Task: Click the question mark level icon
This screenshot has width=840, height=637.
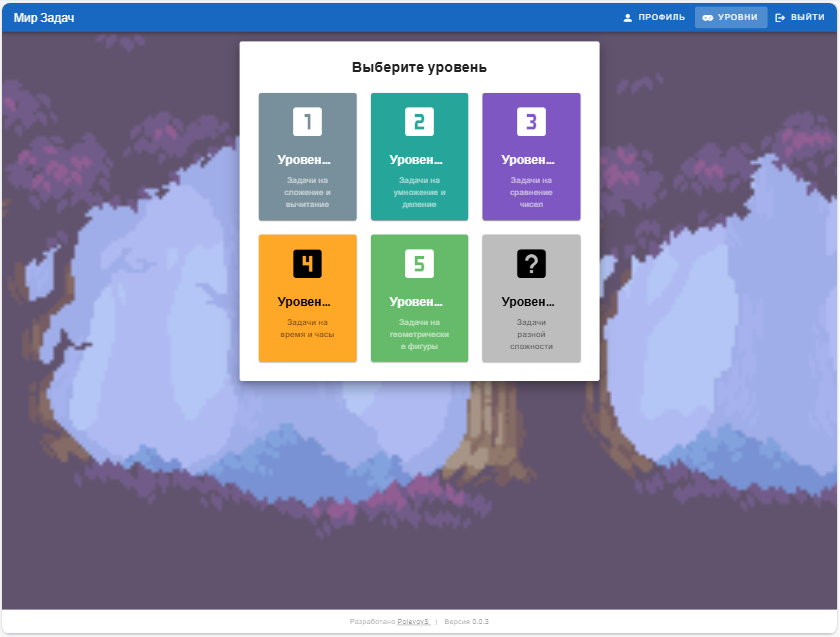Action: click(531, 264)
